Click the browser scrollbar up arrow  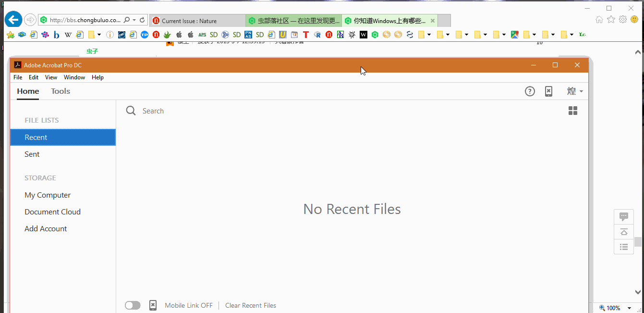point(638,52)
